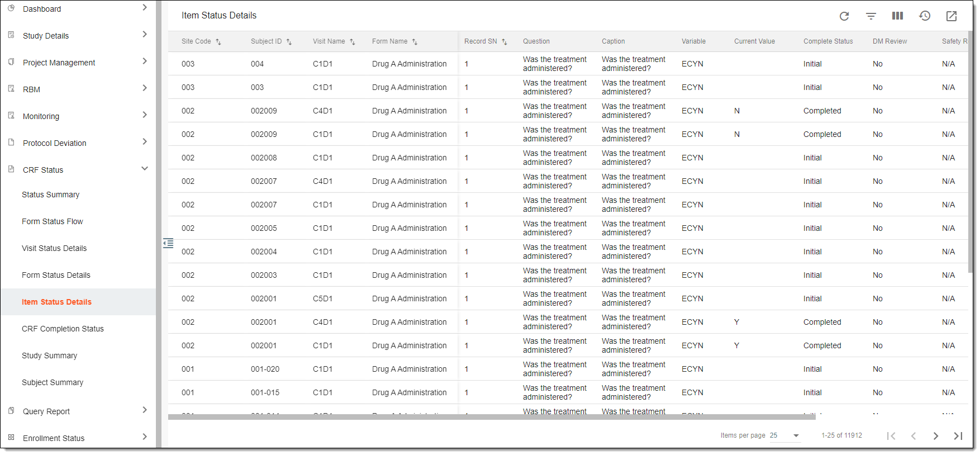Click the Enrollment Status sidebar icon
Screen dimensions: 980x455
11,437
